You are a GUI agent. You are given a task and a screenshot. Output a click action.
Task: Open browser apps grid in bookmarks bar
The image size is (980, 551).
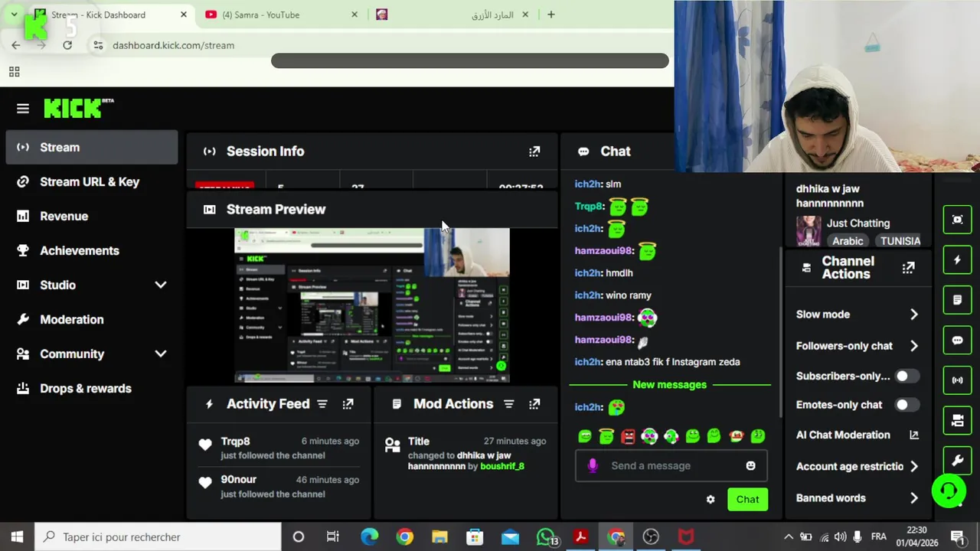tap(14, 72)
